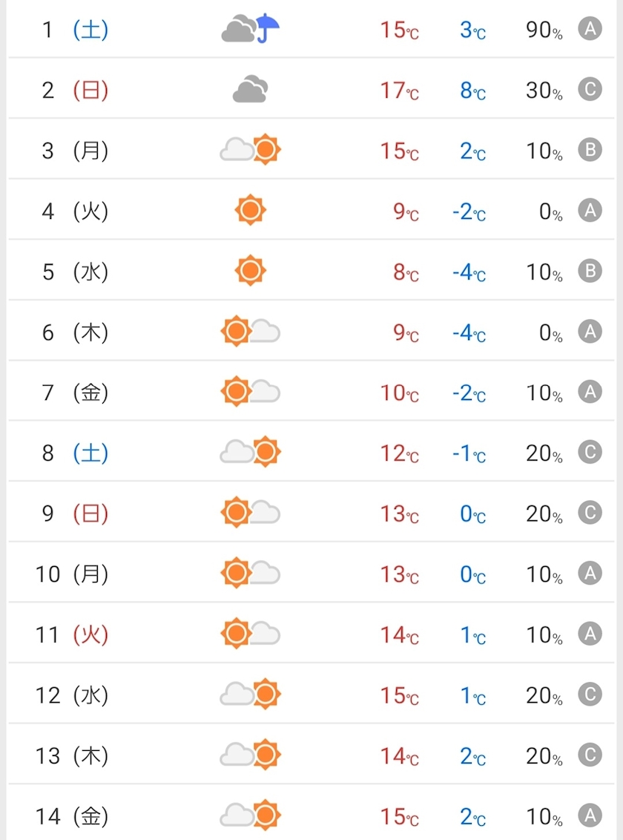Tap the 30% precipitation chance on day 2
This screenshot has height=840, width=623.
tap(544, 91)
